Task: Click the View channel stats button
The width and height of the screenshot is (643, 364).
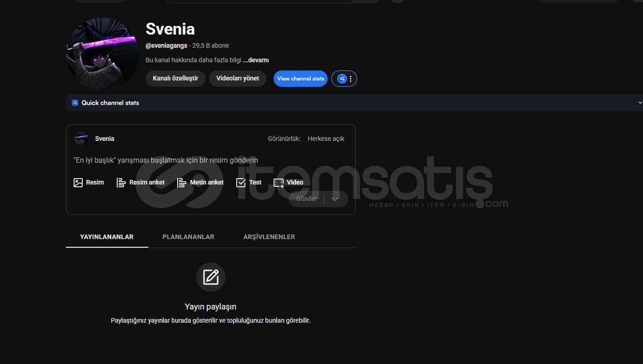Action: (x=300, y=79)
